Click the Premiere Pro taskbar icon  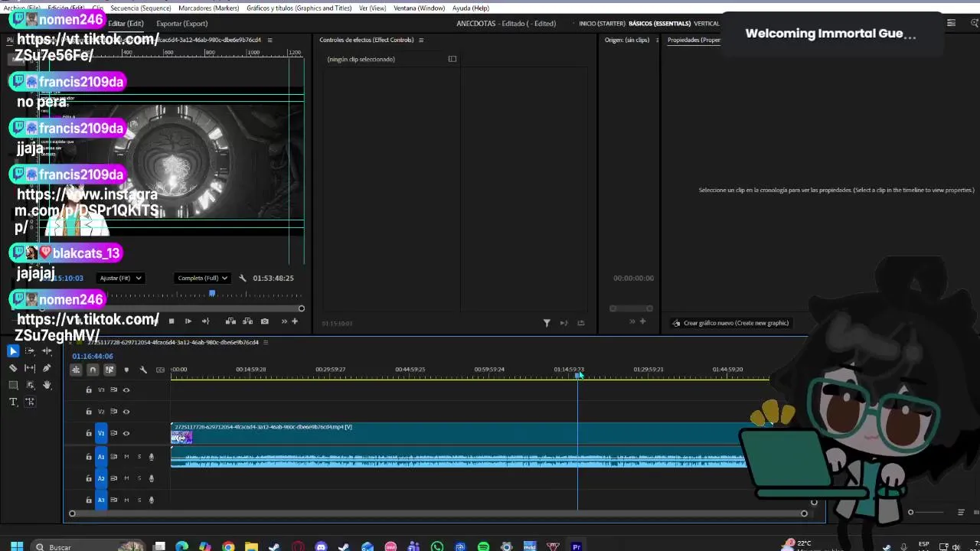click(x=577, y=546)
